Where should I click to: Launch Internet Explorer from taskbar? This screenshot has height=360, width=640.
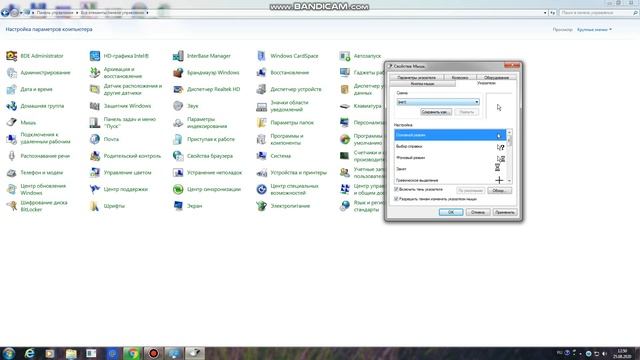pyautogui.click(x=30, y=353)
